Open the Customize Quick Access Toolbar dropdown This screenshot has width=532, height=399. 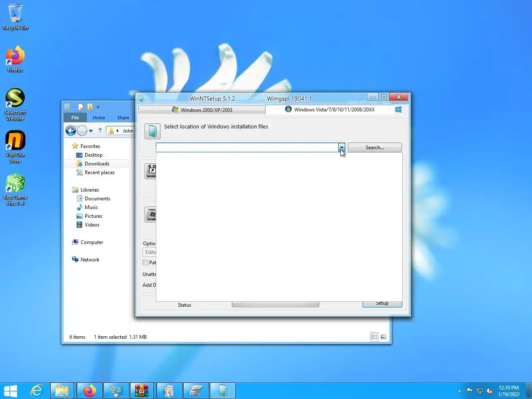coord(98,107)
